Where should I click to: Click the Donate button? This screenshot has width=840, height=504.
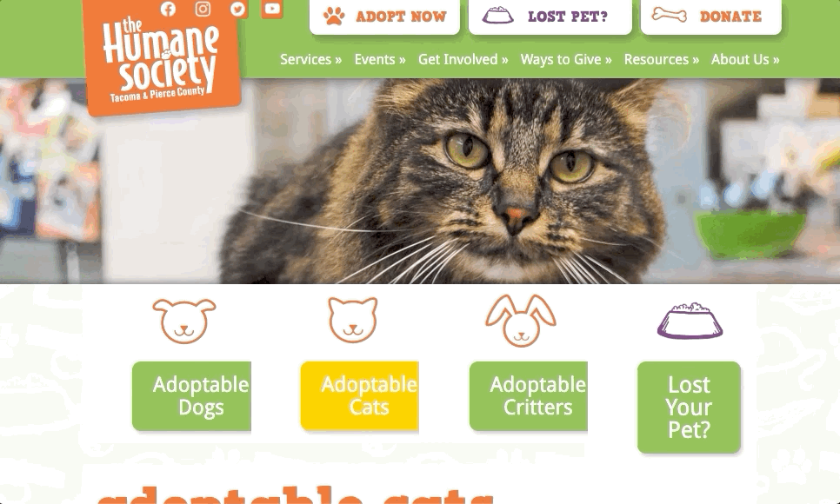[x=711, y=17]
